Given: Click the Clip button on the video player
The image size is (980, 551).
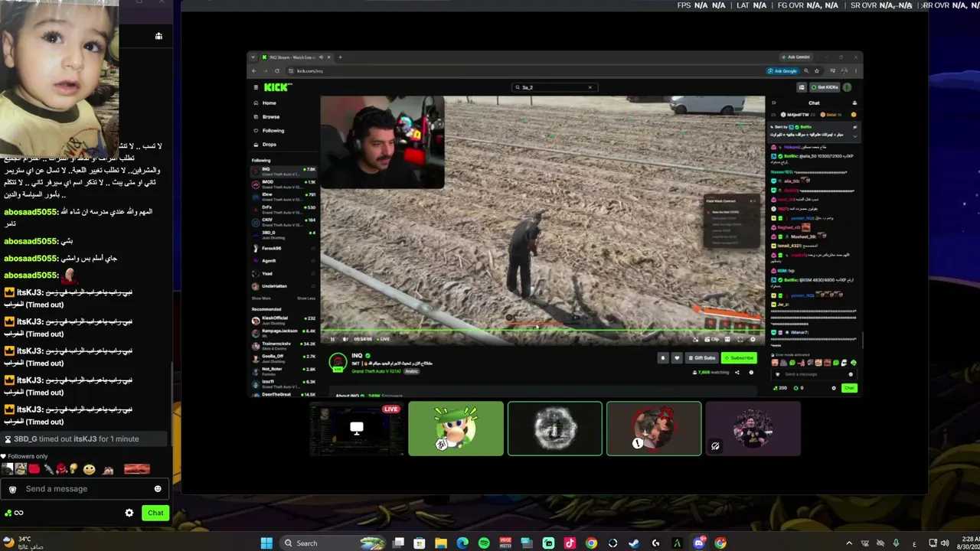Looking at the screenshot, I should tap(714, 339).
